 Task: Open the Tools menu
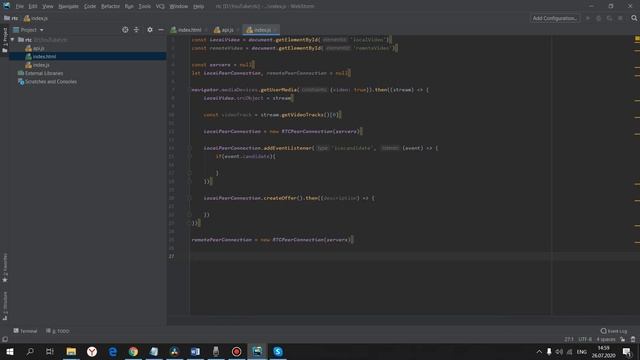[144, 7]
